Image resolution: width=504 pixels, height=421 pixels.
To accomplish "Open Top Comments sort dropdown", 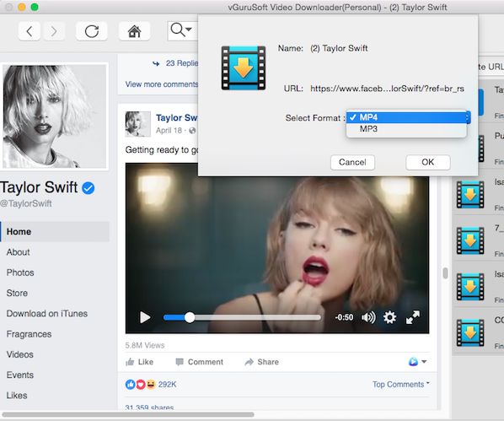I will tap(401, 385).
